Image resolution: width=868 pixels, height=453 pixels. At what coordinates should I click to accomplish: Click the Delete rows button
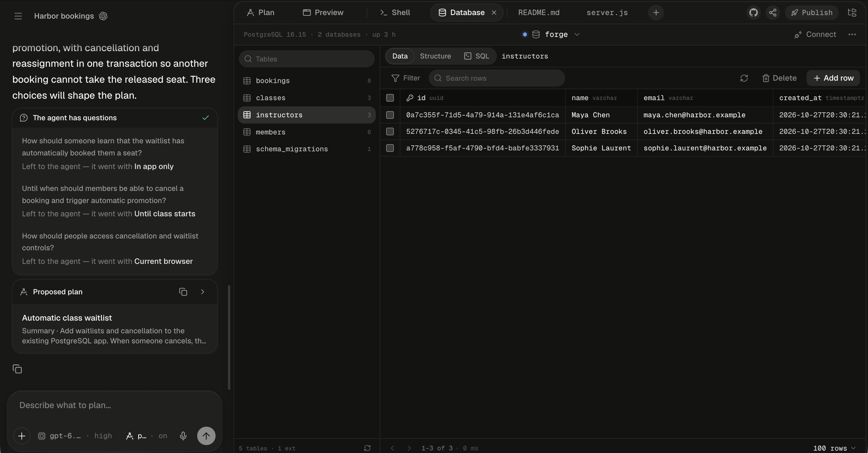click(779, 78)
